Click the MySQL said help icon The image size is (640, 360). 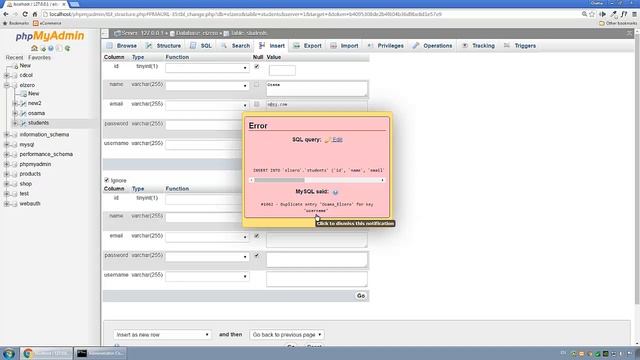pos(335,192)
